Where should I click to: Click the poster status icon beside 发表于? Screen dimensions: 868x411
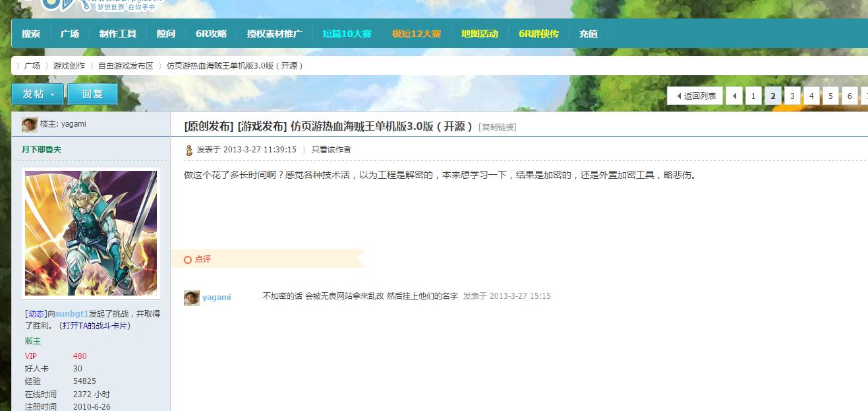coord(189,150)
